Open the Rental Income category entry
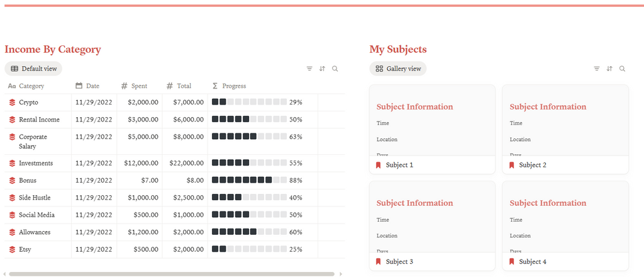The width and height of the screenshot is (644, 277). (x=39, y=120)
